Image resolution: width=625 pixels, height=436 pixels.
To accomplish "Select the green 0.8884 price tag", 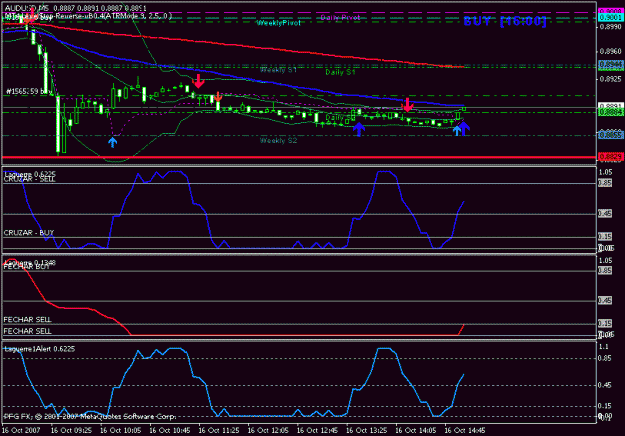I will point(610,112).
